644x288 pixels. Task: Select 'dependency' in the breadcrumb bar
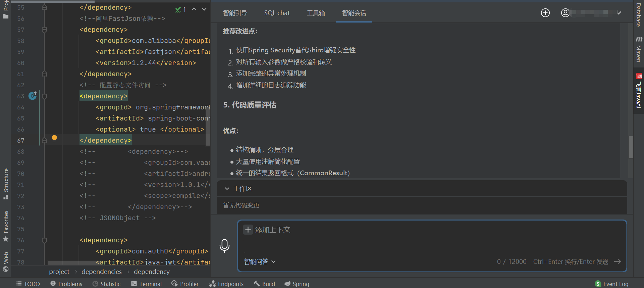[152, 272]
